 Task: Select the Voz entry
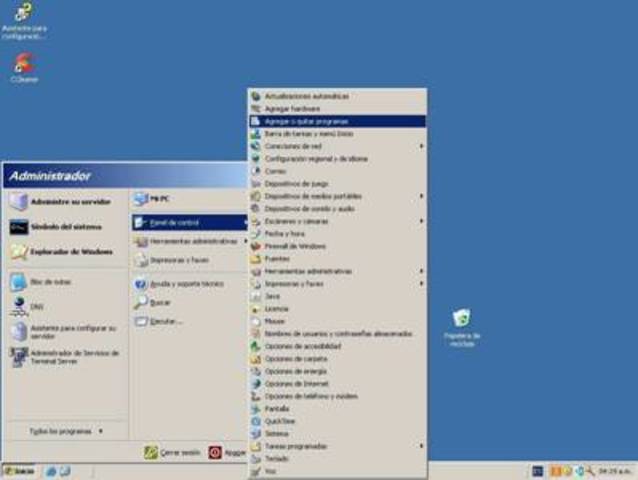(337, 471)
